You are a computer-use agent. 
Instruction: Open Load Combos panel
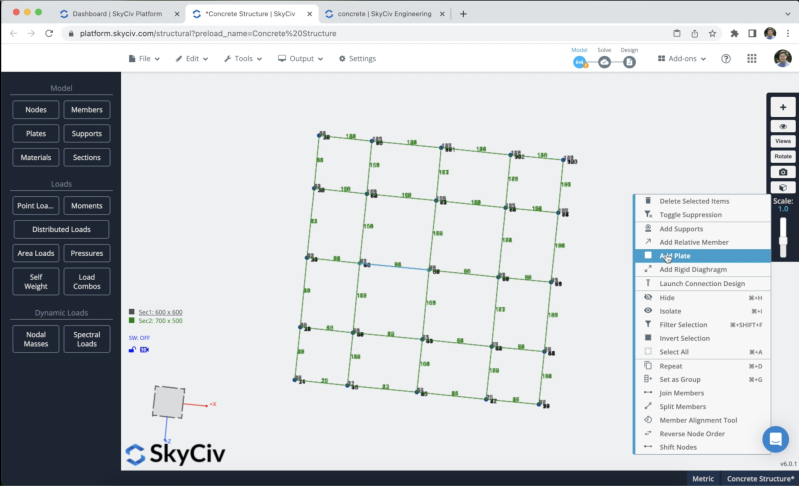pos(87,282)
